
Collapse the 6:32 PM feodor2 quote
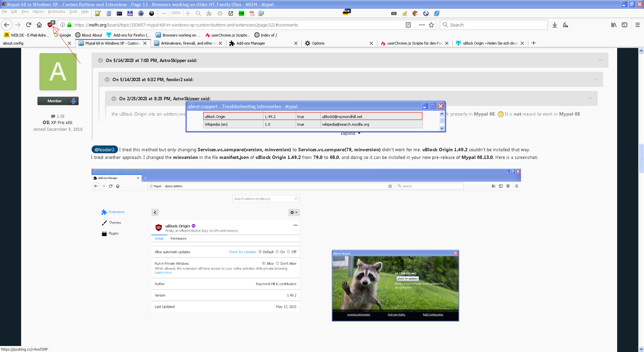pos(108,79)
